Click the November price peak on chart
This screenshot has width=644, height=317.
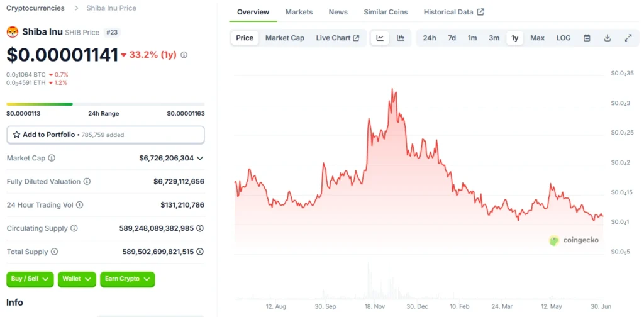393,90
